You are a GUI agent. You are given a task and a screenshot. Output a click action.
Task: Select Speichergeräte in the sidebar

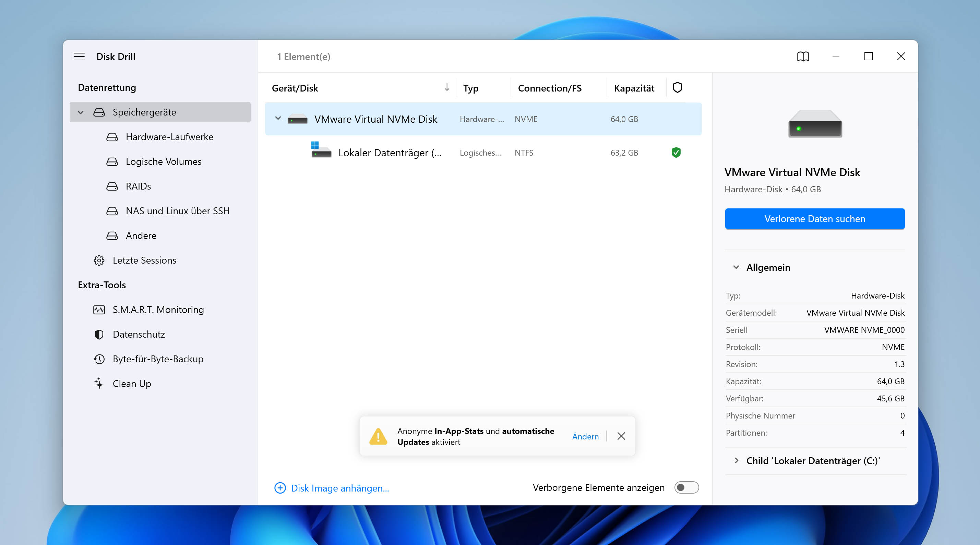pos(160,112)
